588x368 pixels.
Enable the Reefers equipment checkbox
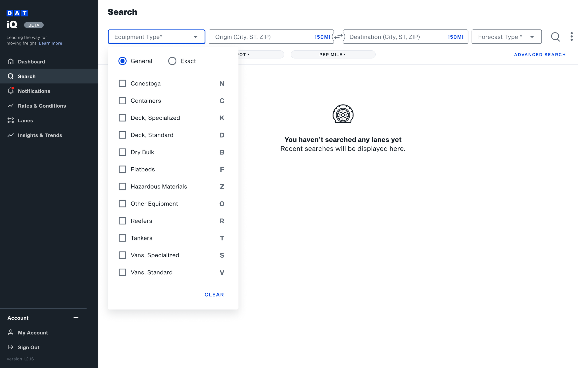tap(122, 221)
